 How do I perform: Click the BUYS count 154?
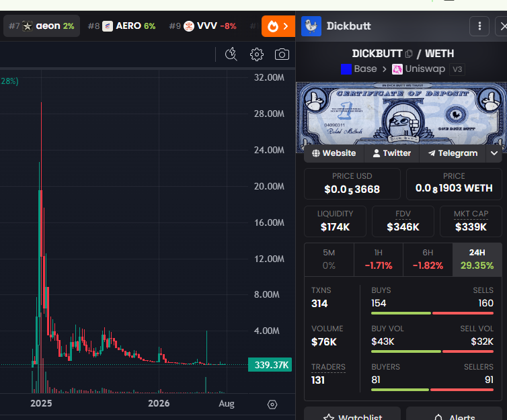tap(379, 303)
